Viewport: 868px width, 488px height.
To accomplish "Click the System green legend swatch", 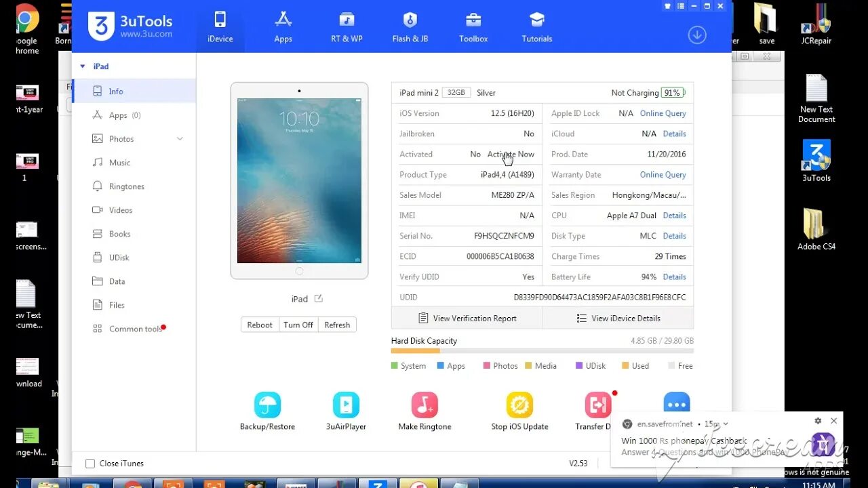I will tap(395, 365).
